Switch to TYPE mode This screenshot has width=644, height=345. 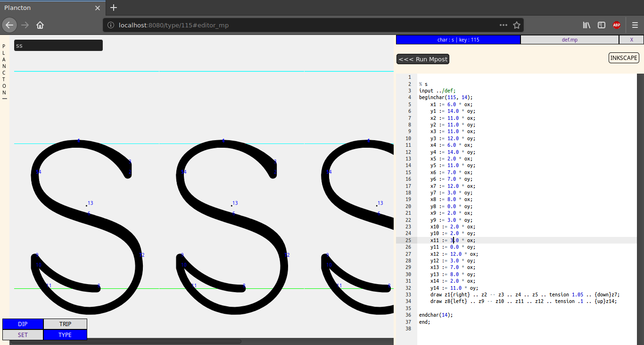pos(65,335)
